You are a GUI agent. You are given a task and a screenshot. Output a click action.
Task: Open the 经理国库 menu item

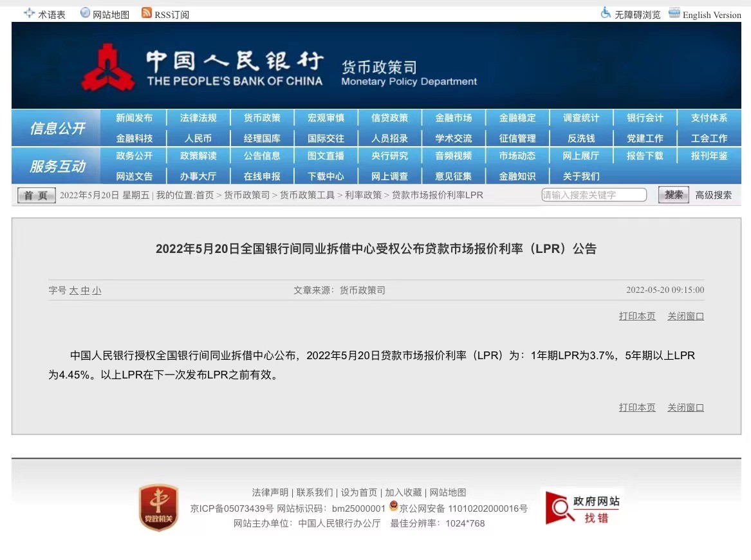[262, 138]
